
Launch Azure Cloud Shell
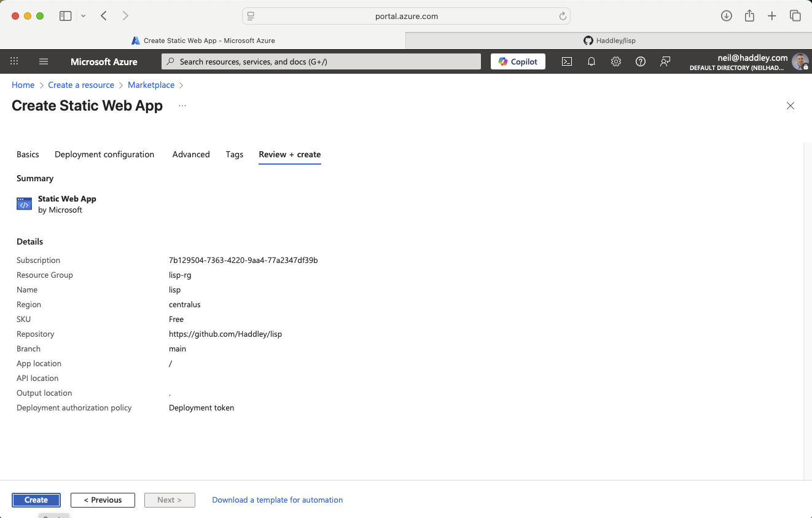pyautogui.click(x=567, y=61)
